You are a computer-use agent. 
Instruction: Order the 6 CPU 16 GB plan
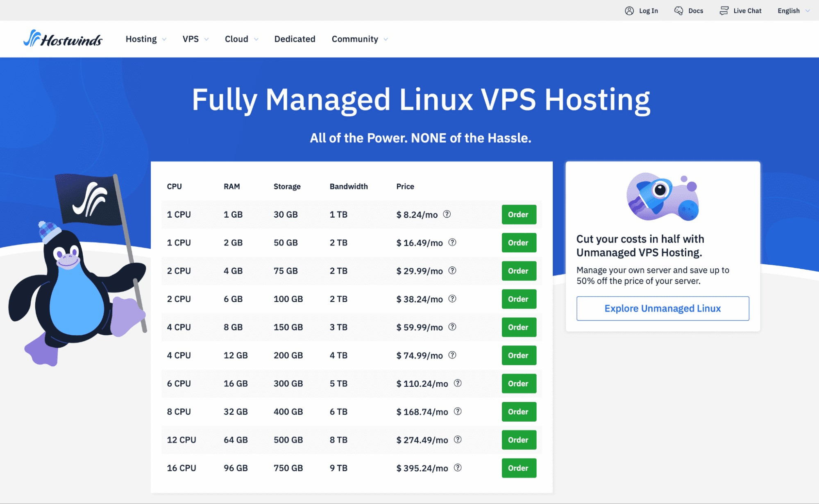[x=519, y=384]
